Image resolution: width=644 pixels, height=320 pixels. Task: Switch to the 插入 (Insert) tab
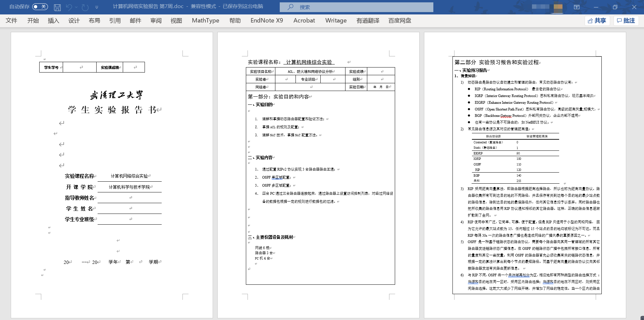pyautogui.click(x=53, y=21)
